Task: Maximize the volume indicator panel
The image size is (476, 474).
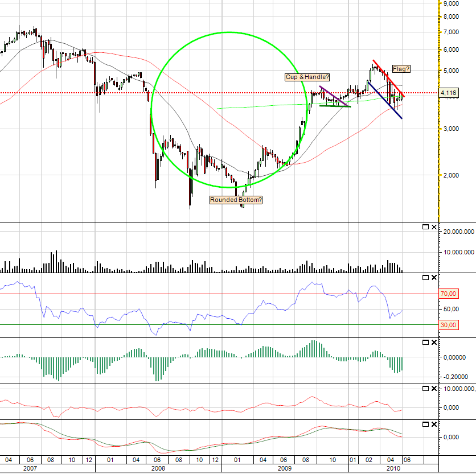Action: pyautogui.click(x=425, y=226)
